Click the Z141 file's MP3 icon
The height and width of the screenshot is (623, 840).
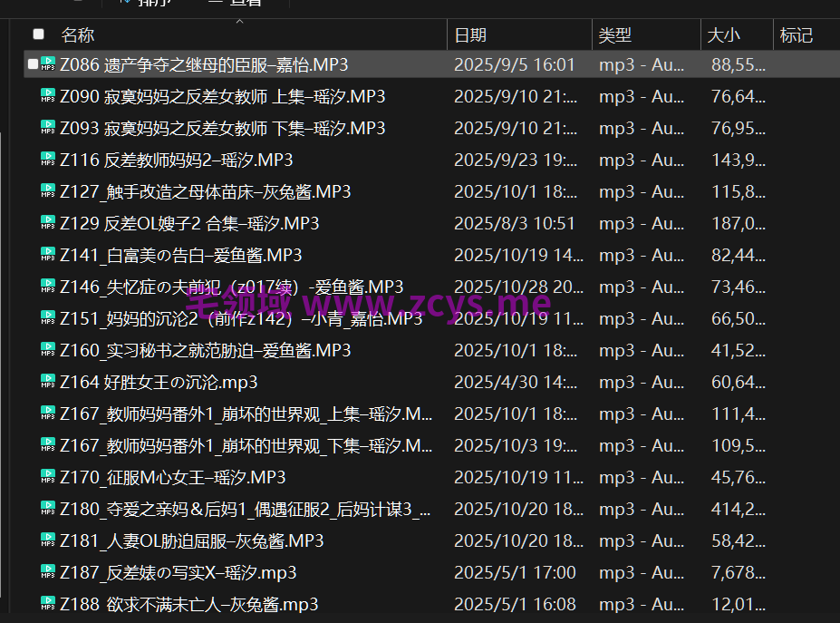pos(48,254)
